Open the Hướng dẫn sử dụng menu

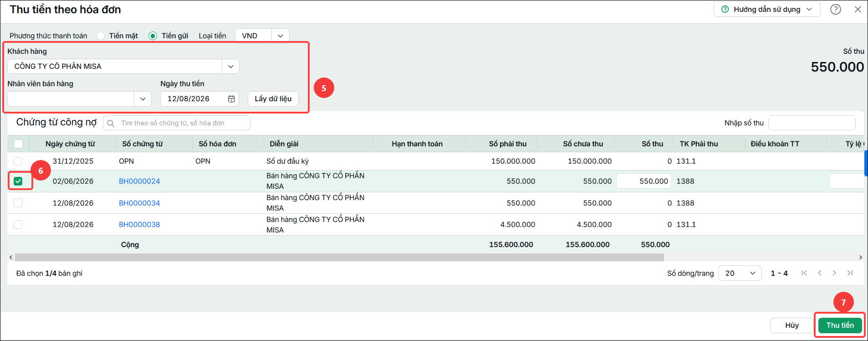pyautogui.click(x=767, y=9)
